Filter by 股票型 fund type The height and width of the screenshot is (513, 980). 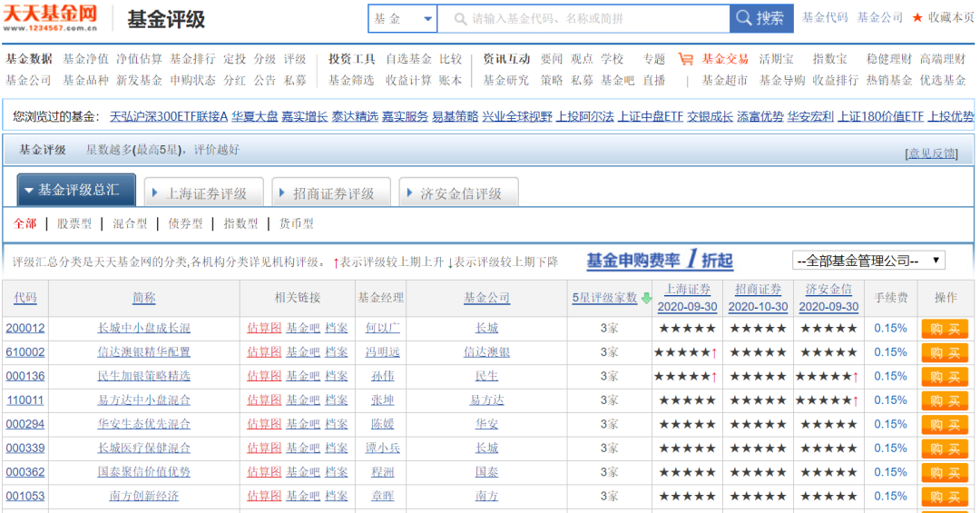(73, 224)
